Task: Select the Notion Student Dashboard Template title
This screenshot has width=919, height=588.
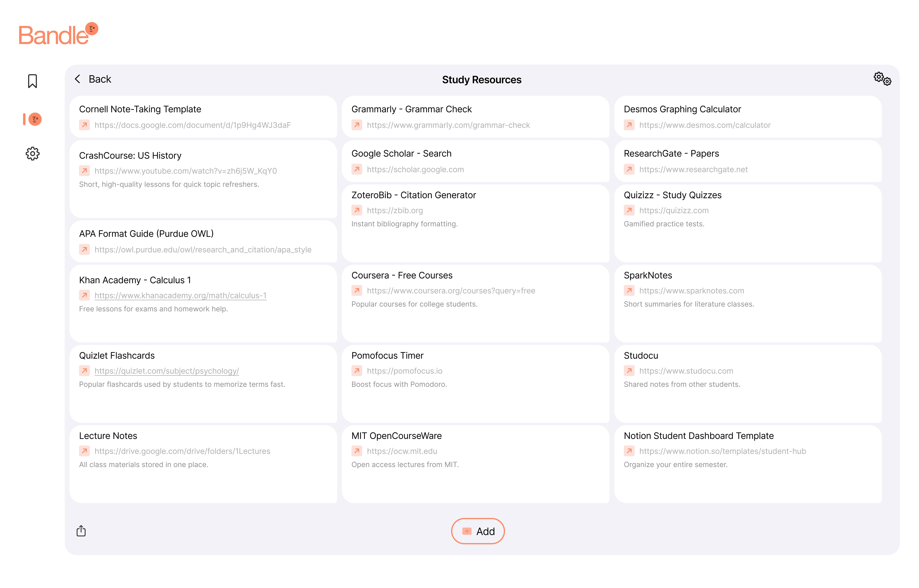Action: point(699,436)
